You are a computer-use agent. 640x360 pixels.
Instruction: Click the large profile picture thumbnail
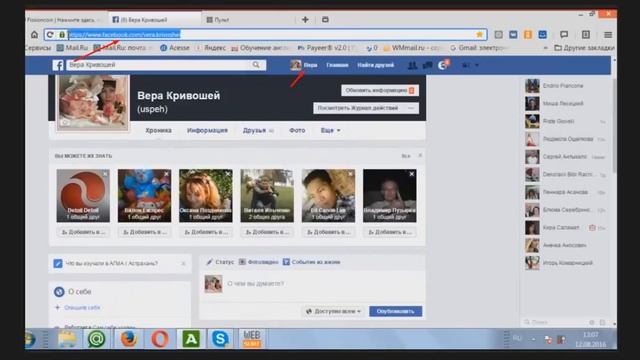click(x=93, y=103)
